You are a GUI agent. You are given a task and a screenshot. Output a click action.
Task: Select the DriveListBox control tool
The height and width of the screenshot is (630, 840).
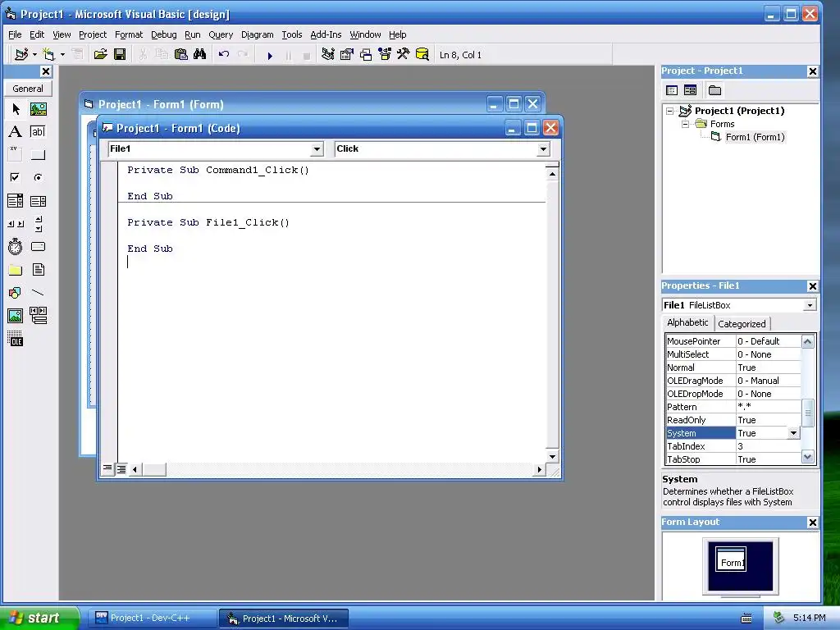[x=38, y=246]
